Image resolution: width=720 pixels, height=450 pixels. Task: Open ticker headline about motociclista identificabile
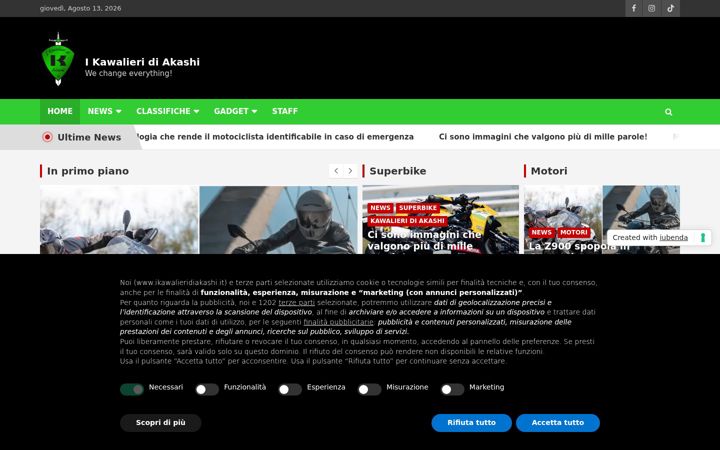click(x=275, y=137)
